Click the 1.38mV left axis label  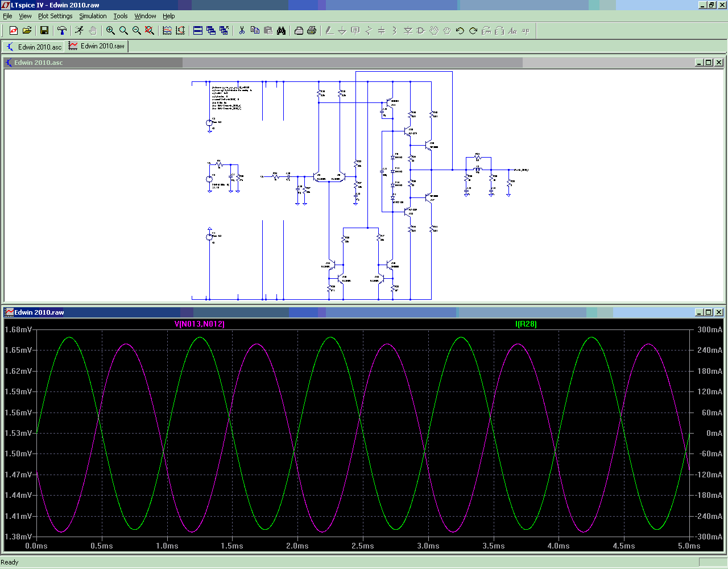(x=18, y=537)
